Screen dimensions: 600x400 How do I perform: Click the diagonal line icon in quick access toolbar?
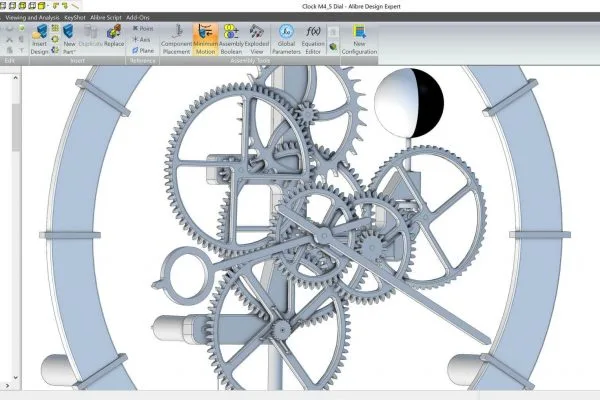pyautogui.click(x=75, y=5)
